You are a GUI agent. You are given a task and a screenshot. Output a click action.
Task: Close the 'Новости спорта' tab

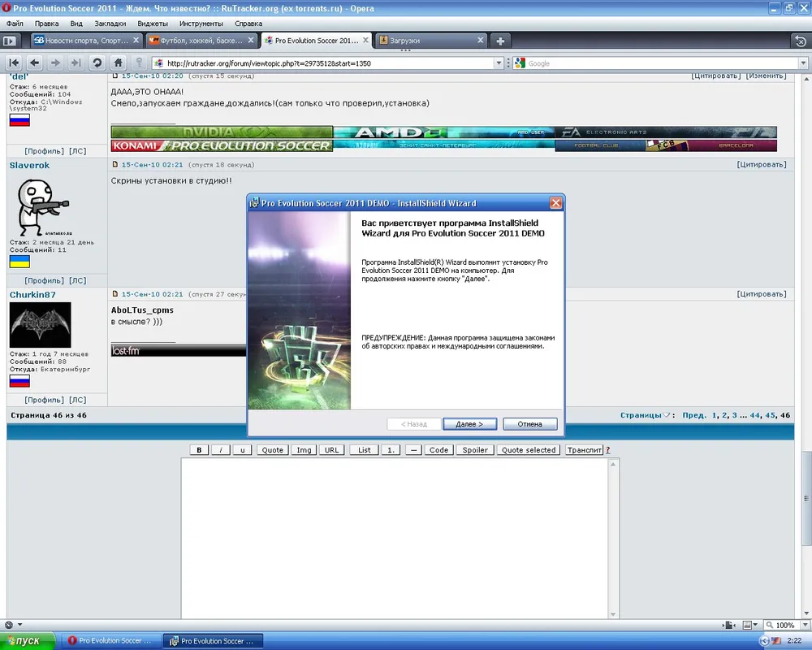point(136,40)
